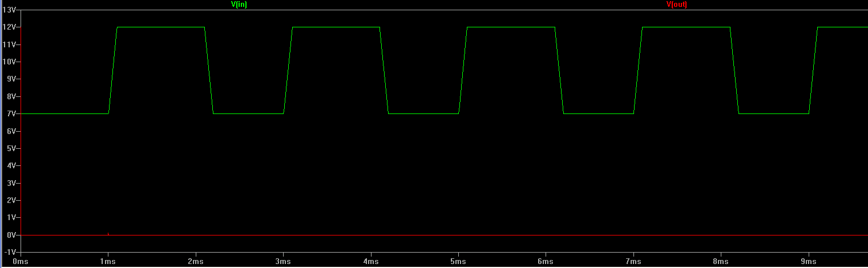Click the 1V vertical axis label
This screenshot has width=868, height=268.
click(x=11, y=218)
